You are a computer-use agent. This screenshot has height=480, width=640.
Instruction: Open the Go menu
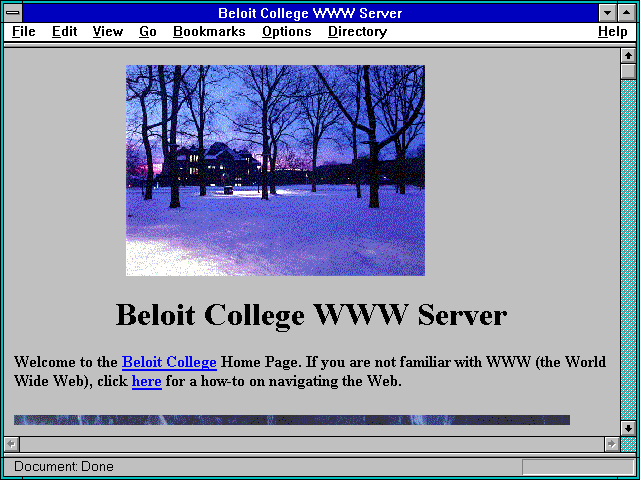coord(148,31)
